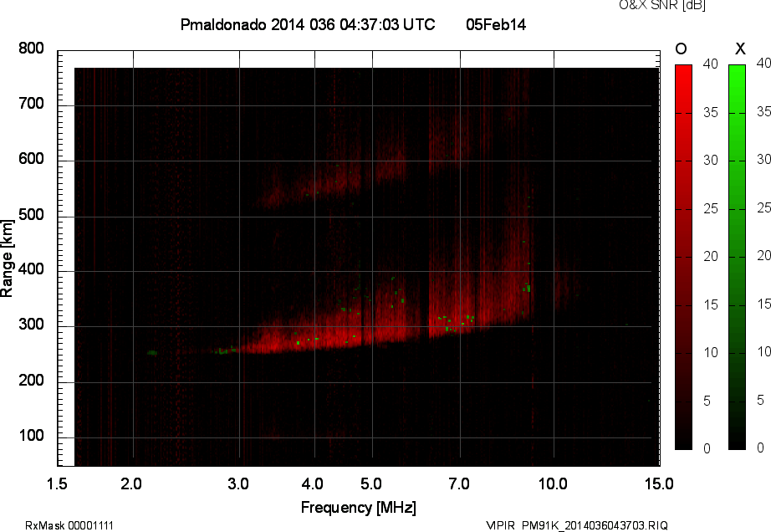The height and width of the screenshot is (532, 771).
Task: Click the 400 range tick label
Action: point(31,269)
